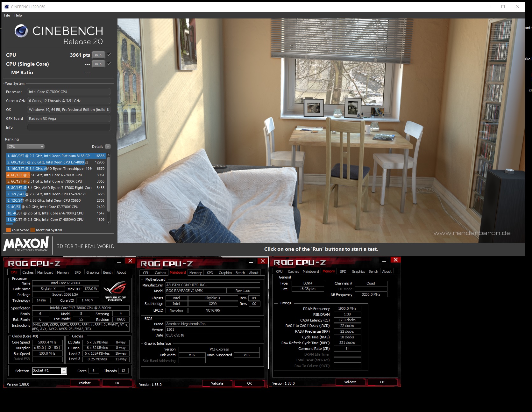Viewport: 532px width, 412px height.
Task: Click OK in first CPU-Z window
Action: [x=117, y=383]
